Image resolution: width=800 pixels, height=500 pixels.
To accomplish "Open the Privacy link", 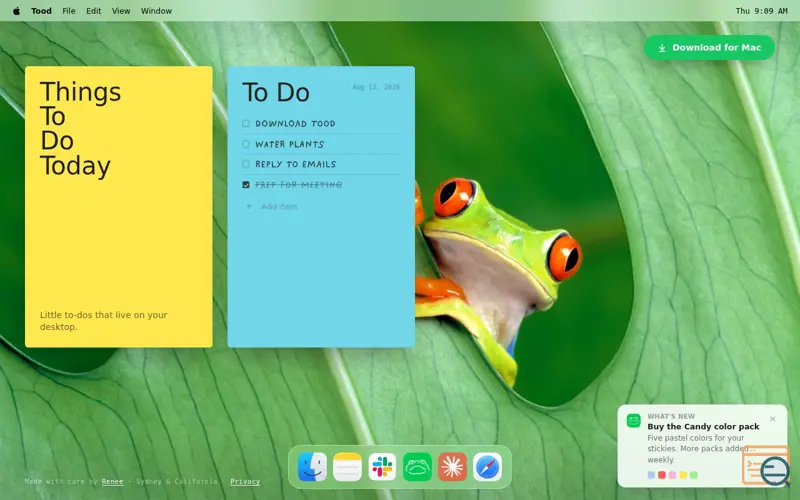I will coord(245,481).
